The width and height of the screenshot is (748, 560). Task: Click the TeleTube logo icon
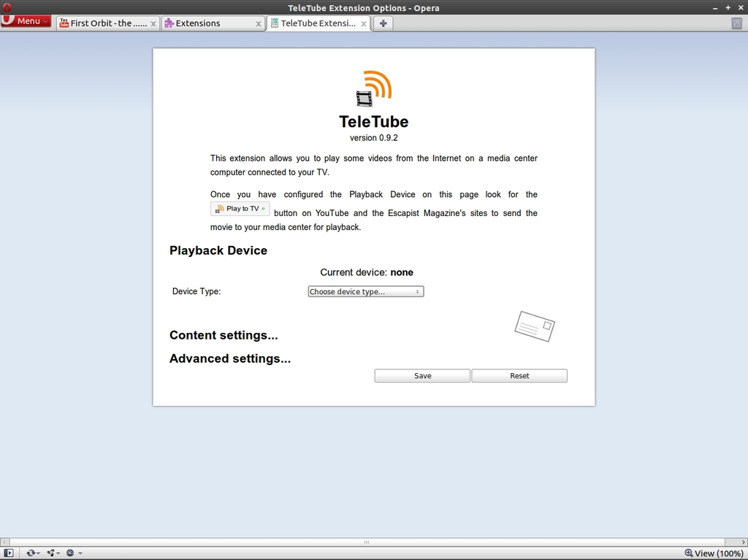tap(374, 88)
